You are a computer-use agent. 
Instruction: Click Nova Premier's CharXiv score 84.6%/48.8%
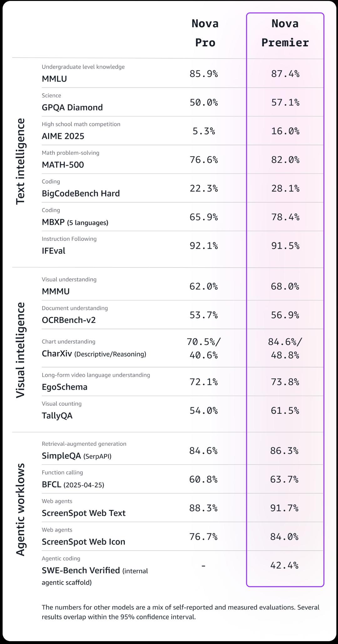(285, 348)
